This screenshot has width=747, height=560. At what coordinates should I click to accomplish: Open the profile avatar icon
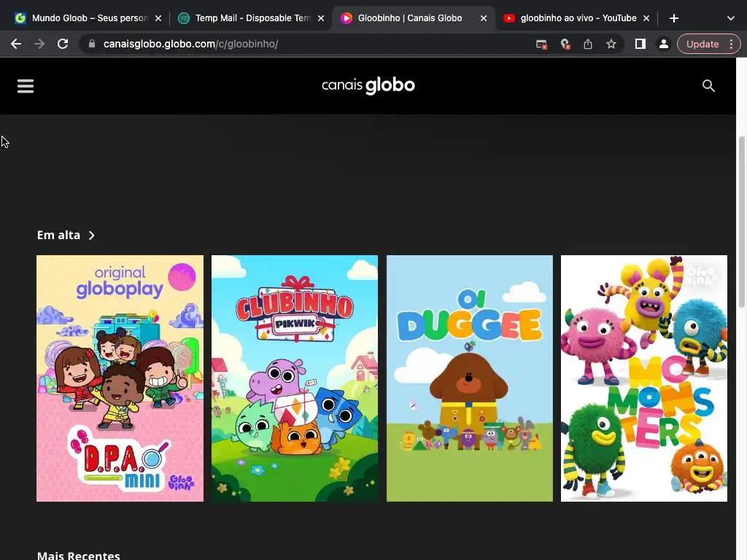[x=664, y=44]
